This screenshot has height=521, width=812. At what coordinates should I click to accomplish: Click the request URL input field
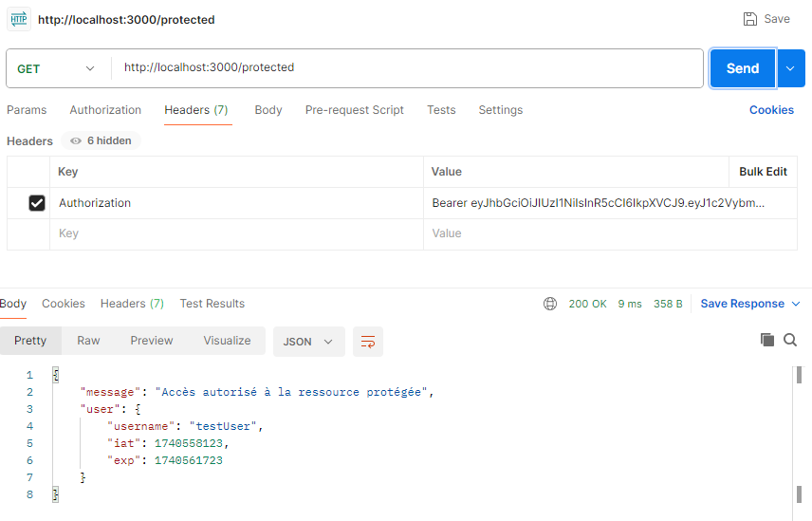coord(408,68)
